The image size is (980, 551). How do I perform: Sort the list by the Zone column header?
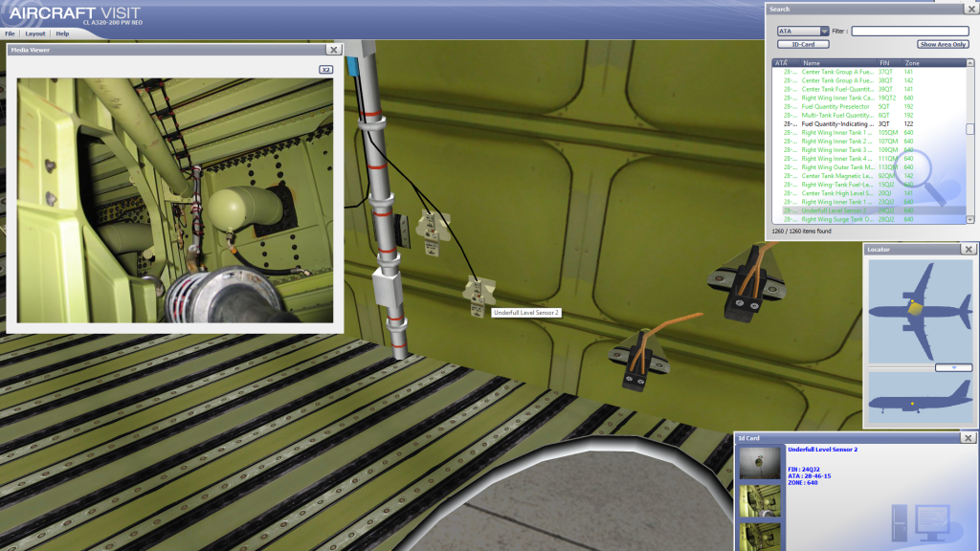tap(933, 63)
